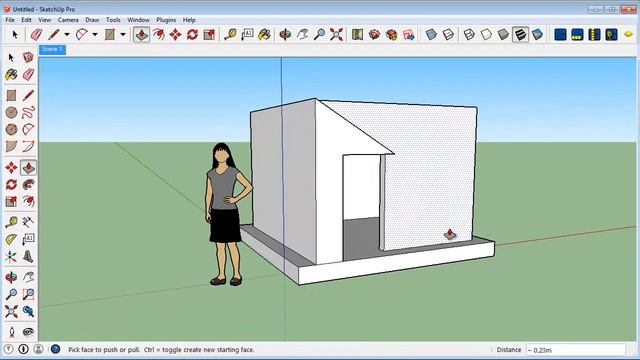The height and width of the screenshot is (360, 640).
Task: Toggle Back Edges face style
Action: coord(448,35)
